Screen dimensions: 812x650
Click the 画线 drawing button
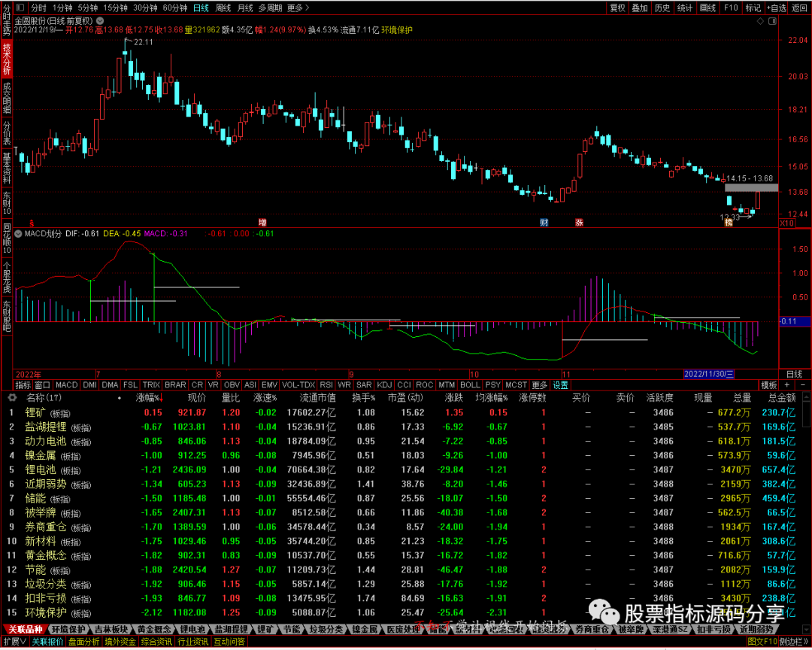pyautogui.click(x=708, y=8)
